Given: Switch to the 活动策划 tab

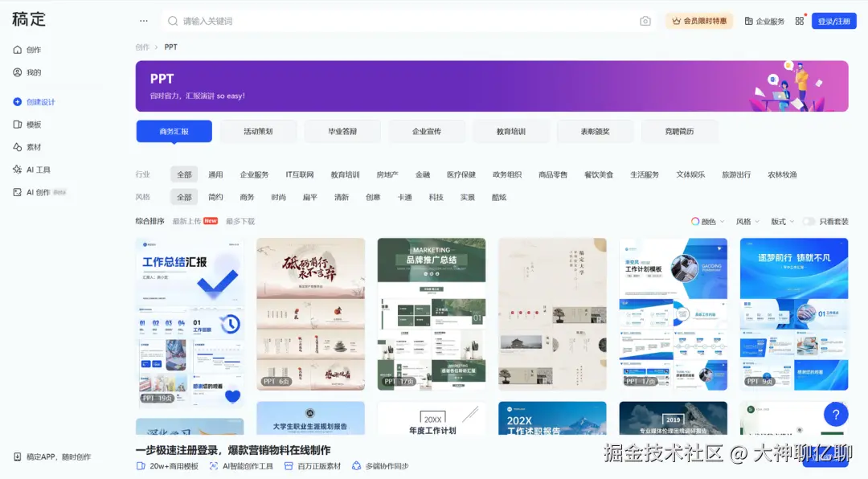Looking at the screenshot, I should coord(258,131).
